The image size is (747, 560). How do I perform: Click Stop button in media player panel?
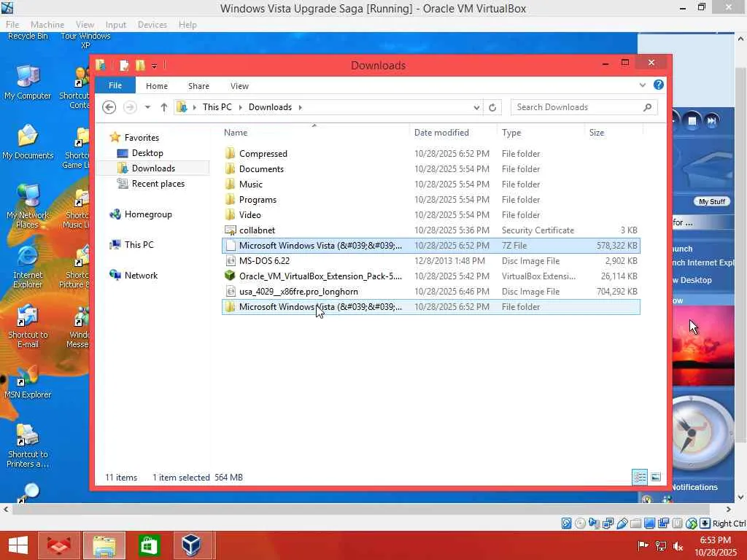pyautogui.click(x=692, y=121)
